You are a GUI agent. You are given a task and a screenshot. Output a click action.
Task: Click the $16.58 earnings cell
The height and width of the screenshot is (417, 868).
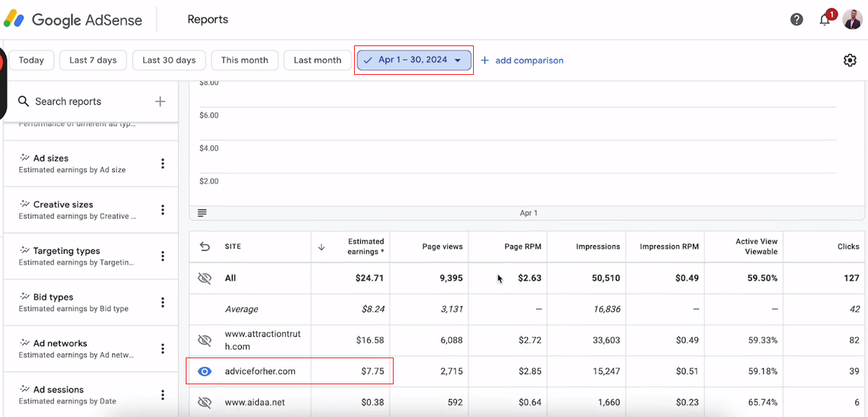(x=370, y=340)
